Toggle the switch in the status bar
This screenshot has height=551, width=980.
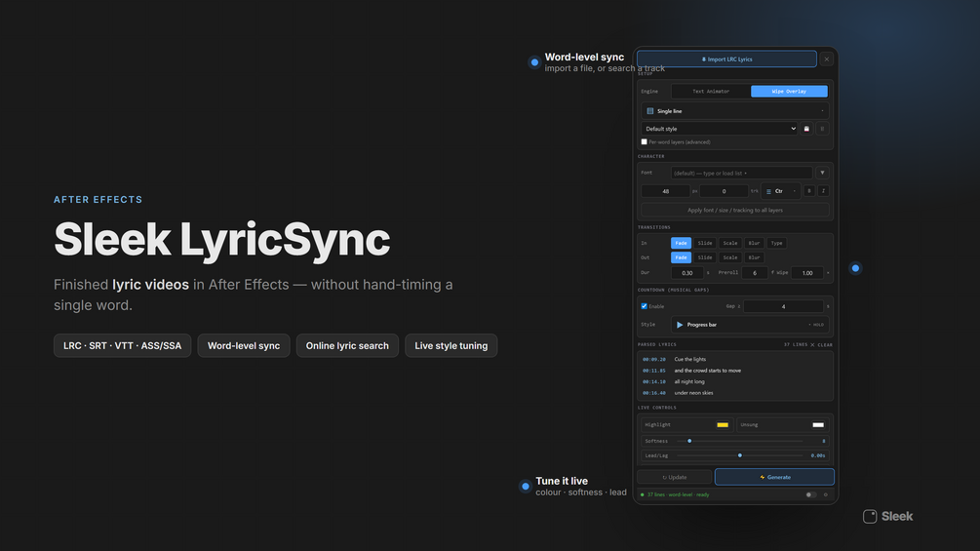(810, 494)
